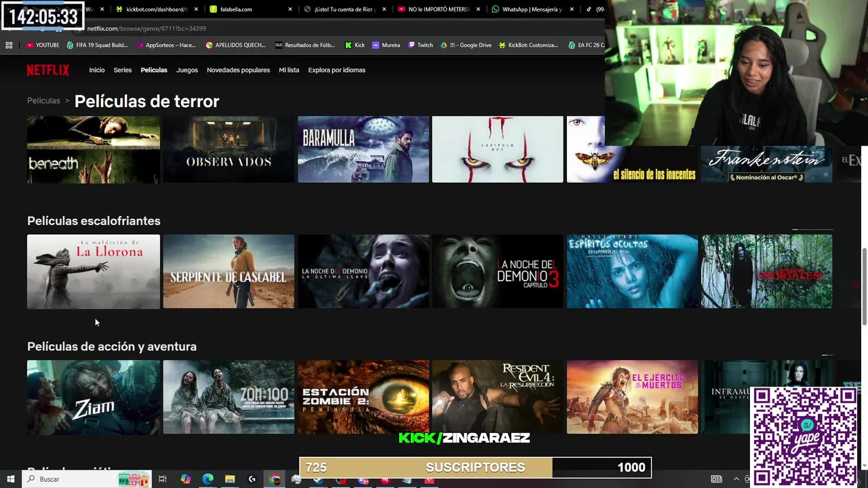Open the AppSorteos bookmark
868x488 pixels.
pos(166,45)
